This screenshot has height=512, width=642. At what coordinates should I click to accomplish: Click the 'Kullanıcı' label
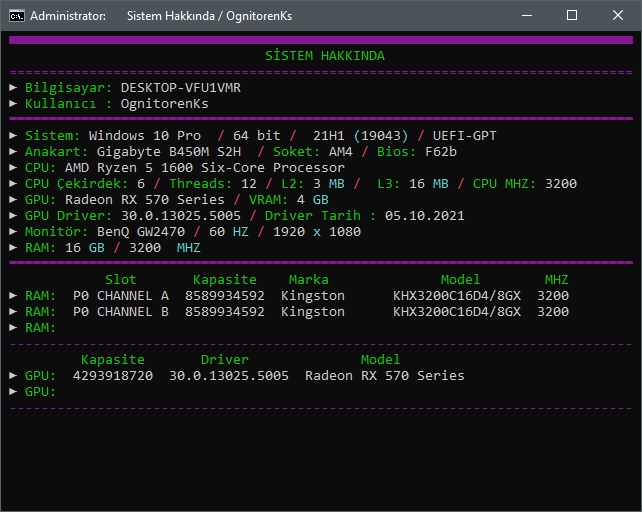(60, 104)
